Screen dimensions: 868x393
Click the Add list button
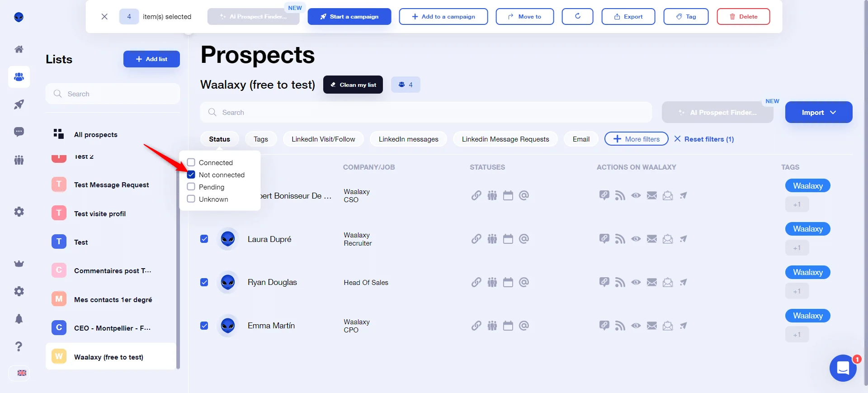click(x=151, y=59)
